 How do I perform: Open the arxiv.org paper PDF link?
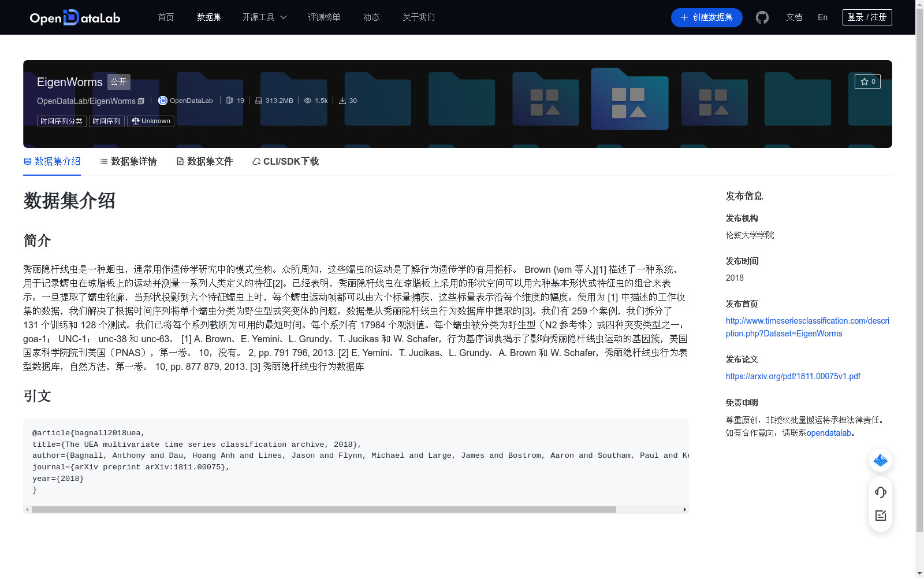tap(793, 376)
